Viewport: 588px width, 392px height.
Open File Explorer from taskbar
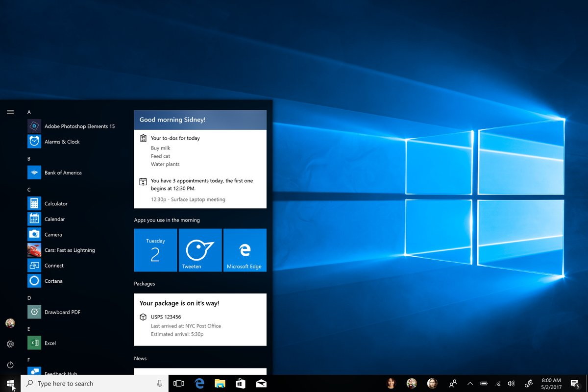click(x=220, y=383)
